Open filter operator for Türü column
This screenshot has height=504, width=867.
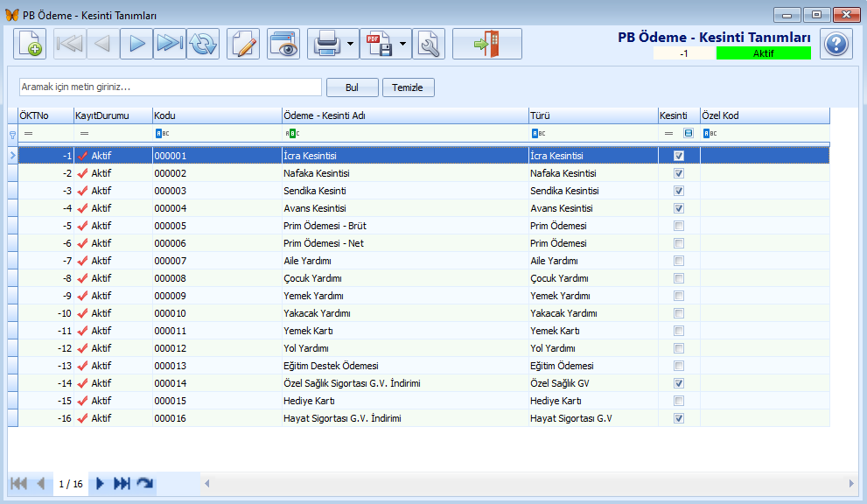point(538,133)
